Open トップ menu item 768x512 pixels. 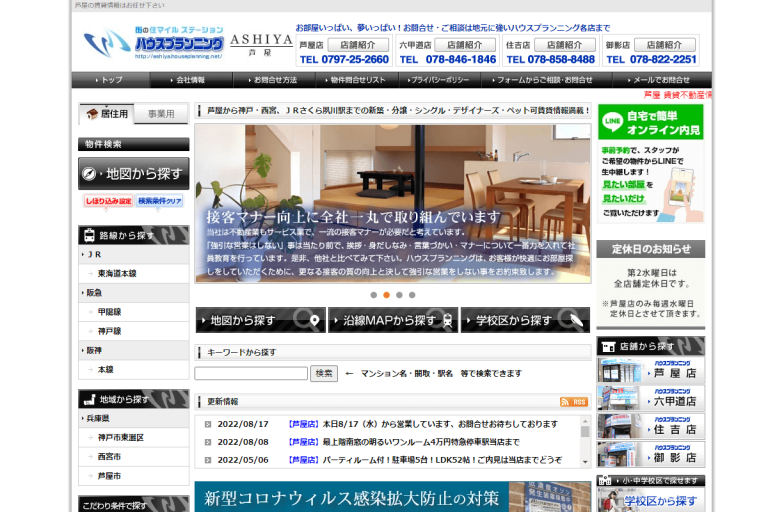[111, 80]
